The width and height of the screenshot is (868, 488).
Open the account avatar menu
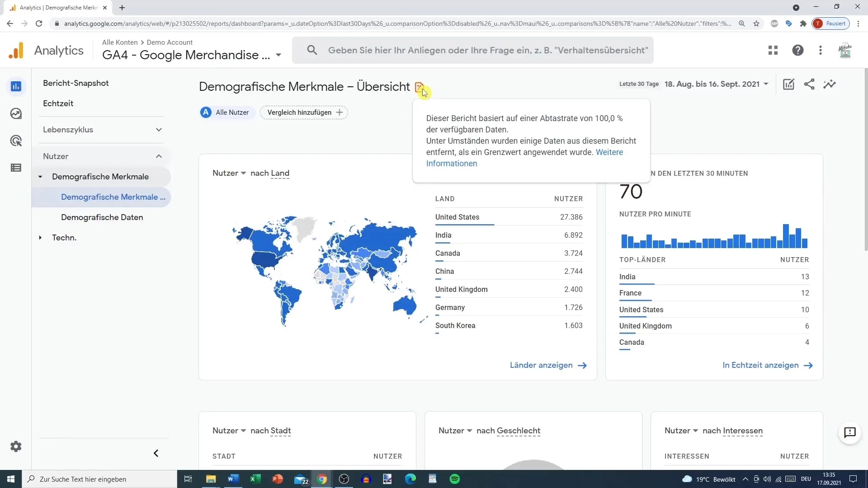(845, 50)
